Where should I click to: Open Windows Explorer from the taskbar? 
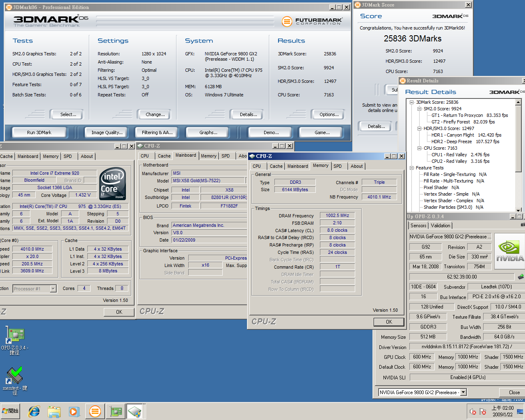click(54, 411)
